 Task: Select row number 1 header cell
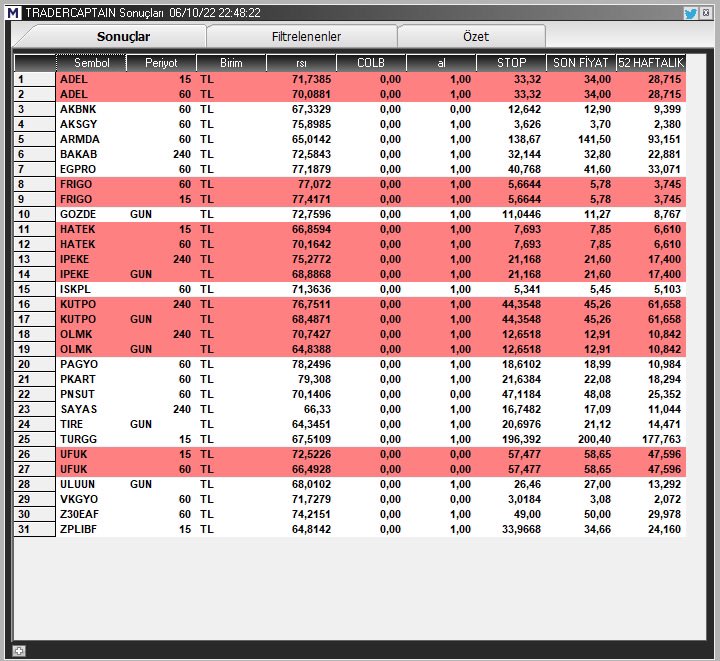click(35, 79)
